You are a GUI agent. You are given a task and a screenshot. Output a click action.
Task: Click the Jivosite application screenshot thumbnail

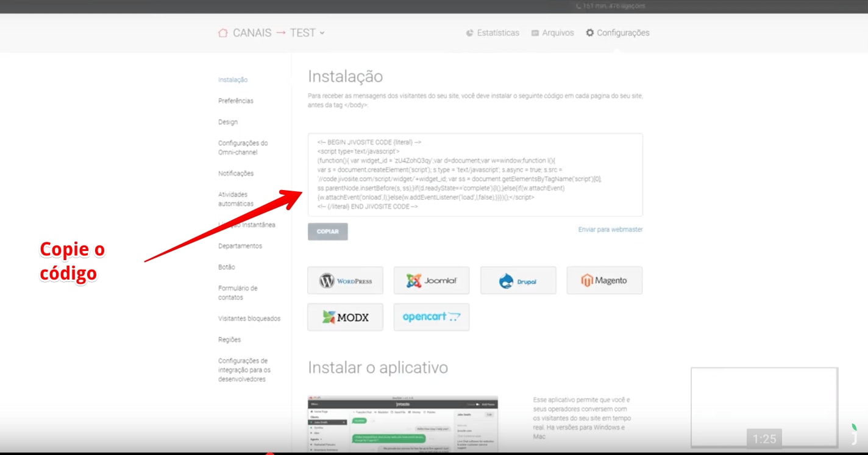[403, 424]
